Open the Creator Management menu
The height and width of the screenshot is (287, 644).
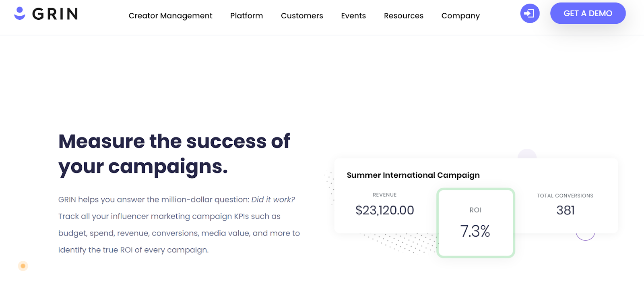tap(170, 16)
